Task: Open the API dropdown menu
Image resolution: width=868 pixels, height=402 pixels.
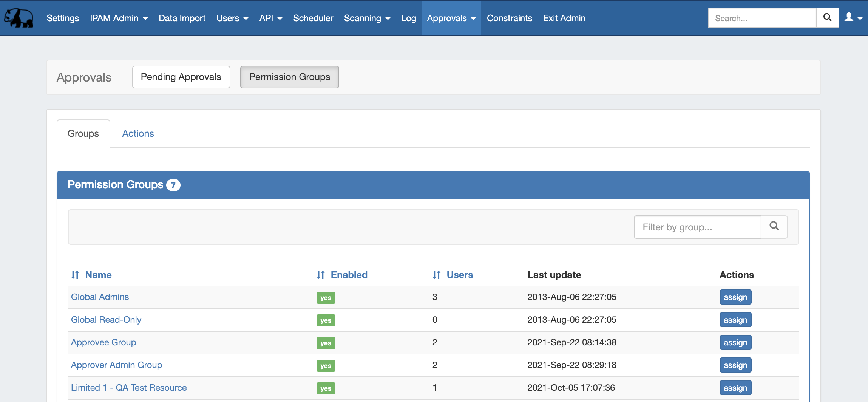Action: pyautogui.click(x=270, y=18)
